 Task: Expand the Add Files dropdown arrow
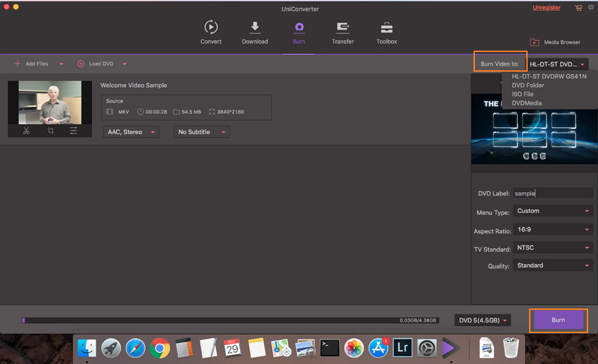click(61, 64)
